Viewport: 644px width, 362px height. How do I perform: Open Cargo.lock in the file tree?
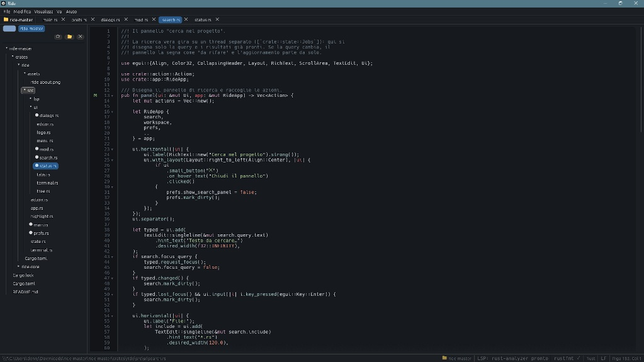tap(23, 275)
